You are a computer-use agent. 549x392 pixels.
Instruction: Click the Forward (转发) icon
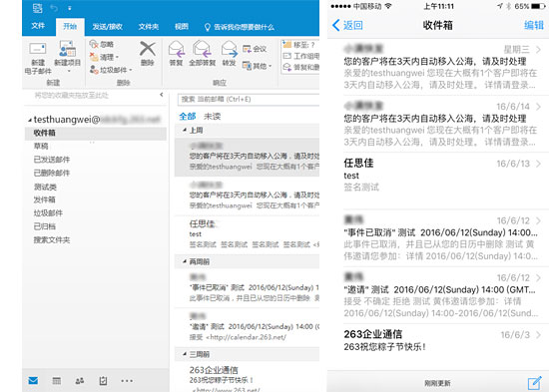point(230,49)
